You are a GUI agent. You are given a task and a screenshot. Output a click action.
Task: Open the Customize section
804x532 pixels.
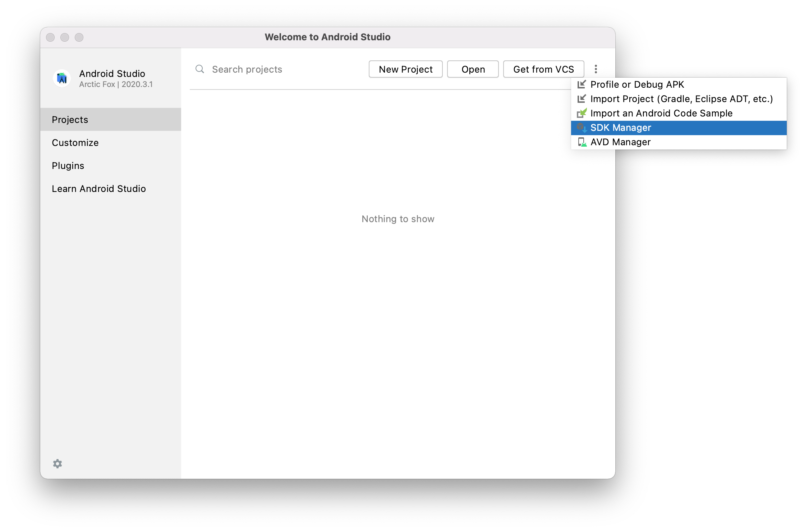click(111, 142)
